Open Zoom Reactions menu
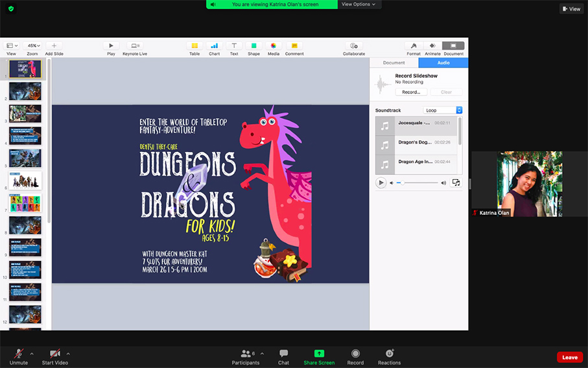 389,357
